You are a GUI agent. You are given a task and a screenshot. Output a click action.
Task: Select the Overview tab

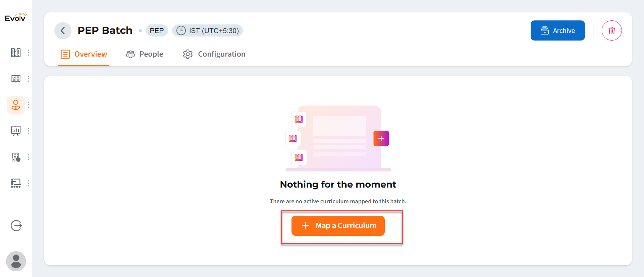tap(84, 54)
